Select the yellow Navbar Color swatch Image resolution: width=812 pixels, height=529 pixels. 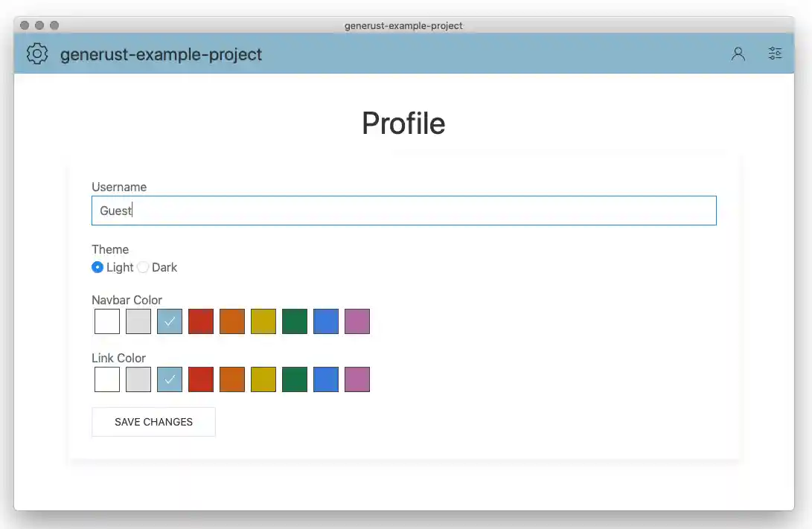[x=263, y=321]
